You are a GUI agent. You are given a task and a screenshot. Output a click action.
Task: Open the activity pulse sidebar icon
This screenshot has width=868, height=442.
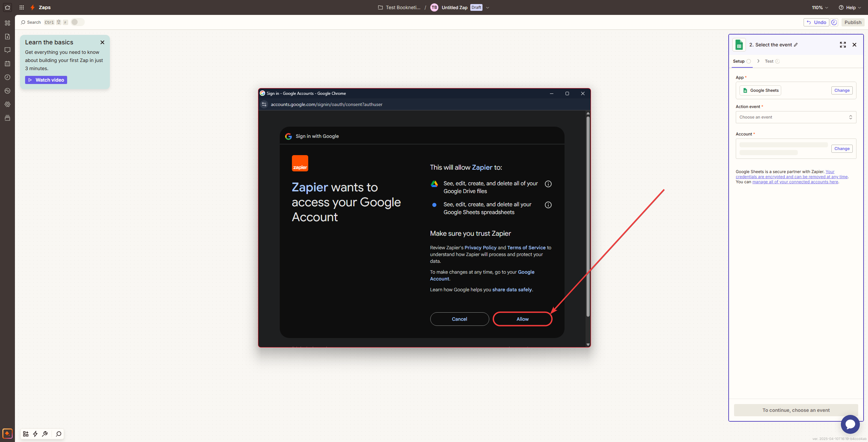(7, 91)
